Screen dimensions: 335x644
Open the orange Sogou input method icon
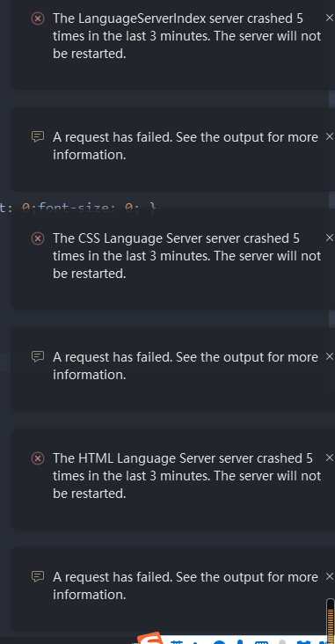(x=149, y=638)
